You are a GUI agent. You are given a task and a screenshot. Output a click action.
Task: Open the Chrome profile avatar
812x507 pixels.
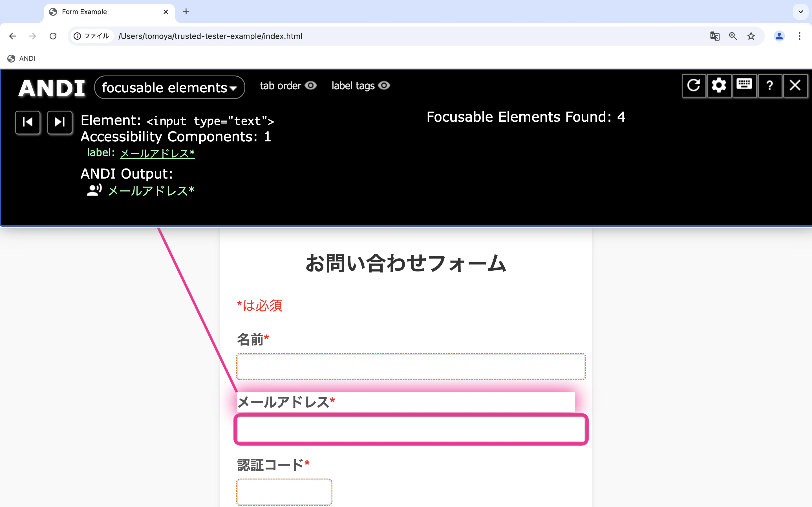pos(779,36)
